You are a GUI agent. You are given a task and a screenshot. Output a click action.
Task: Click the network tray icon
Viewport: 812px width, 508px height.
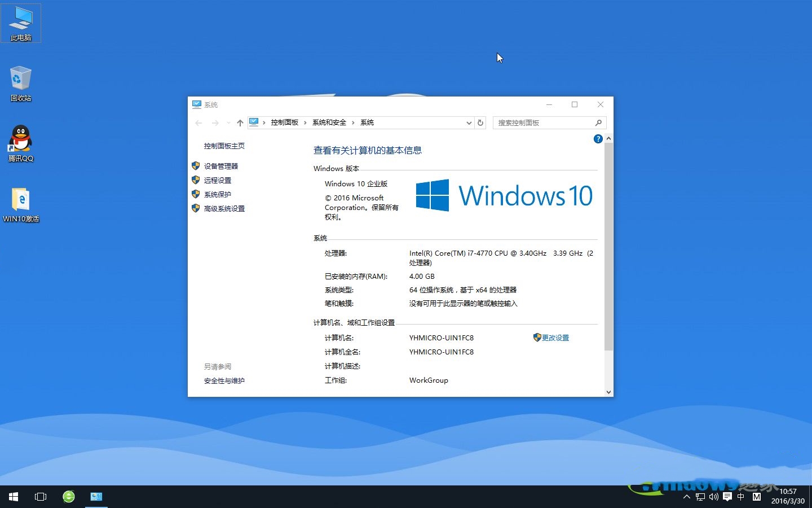[x=700, y=497]
